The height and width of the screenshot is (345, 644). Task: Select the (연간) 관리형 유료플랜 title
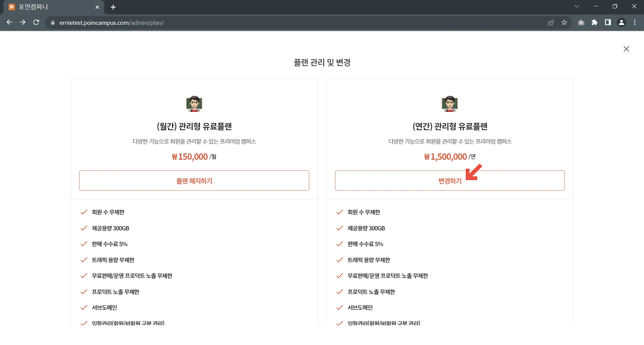pyautogui.click(x=450, y=126)
